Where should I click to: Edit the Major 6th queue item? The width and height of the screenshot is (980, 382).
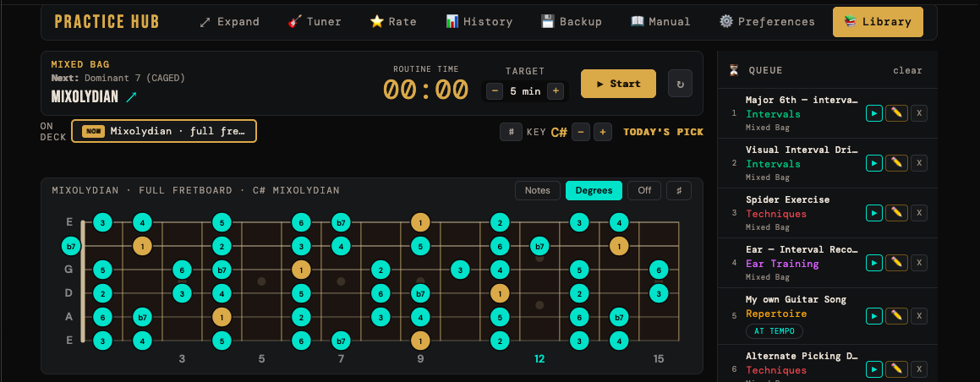(896, 113)
